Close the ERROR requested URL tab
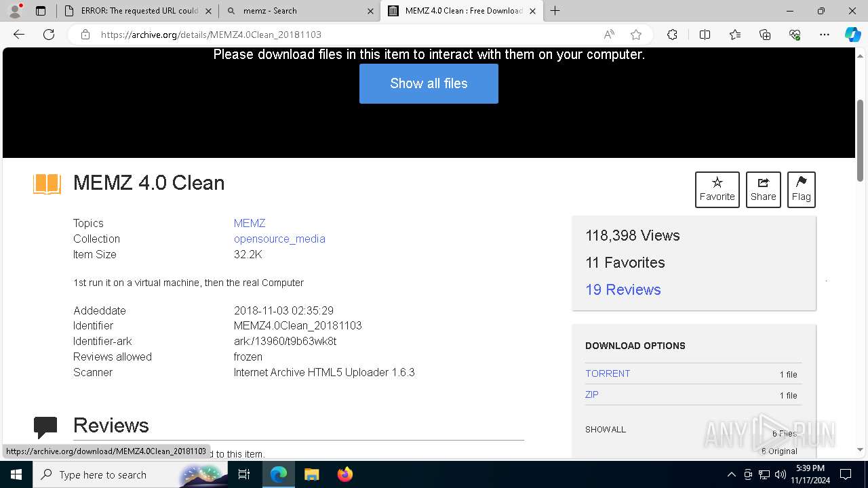This screenshot has width=868, height=488. pyautogui.click(x=208, y=11)
